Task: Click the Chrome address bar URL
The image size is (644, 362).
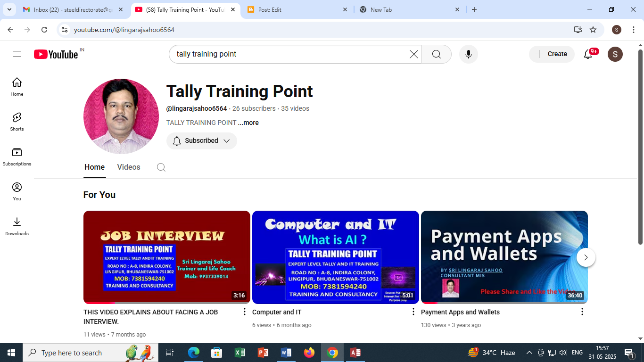Action: tap(124, 30)
